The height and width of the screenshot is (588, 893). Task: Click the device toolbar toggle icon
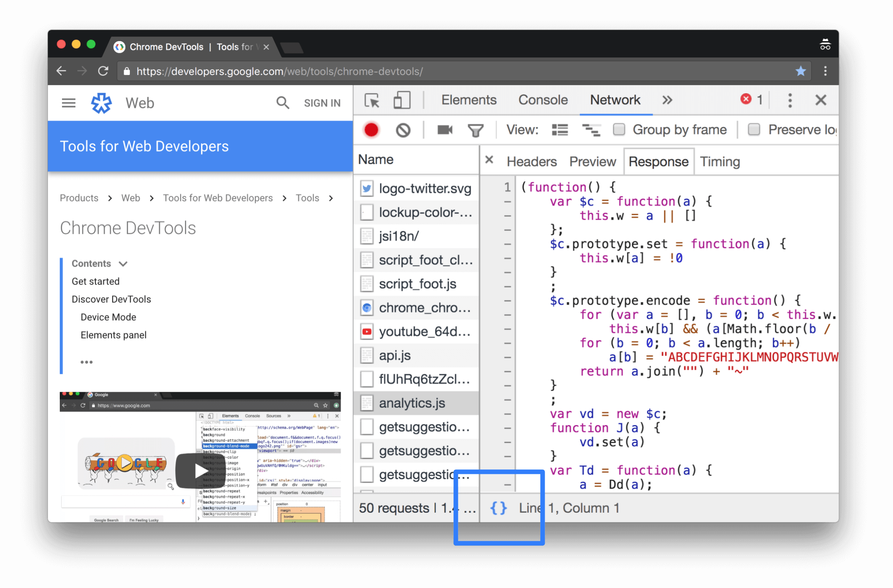[x=401, y=100]
